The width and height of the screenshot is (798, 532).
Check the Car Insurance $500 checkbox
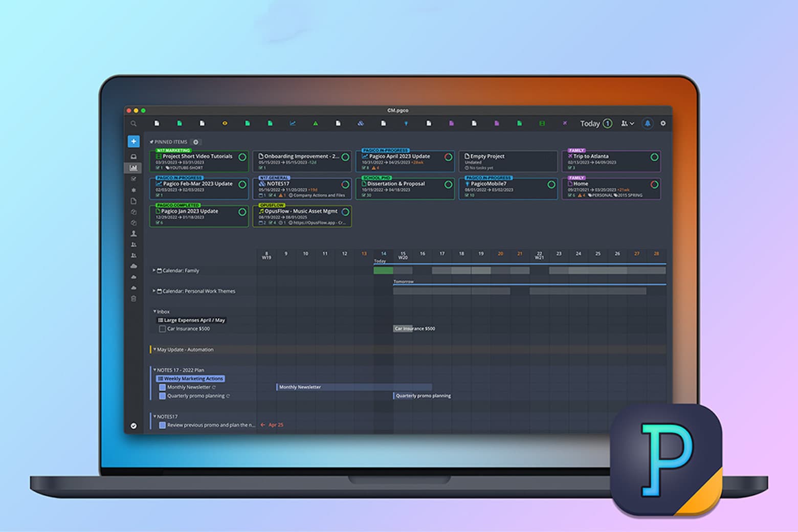coord(162,329)
